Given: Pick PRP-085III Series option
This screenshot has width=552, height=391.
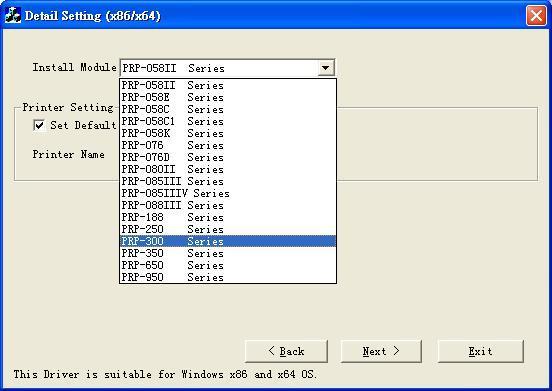Looking at the screenshot, I should [228, 181].
